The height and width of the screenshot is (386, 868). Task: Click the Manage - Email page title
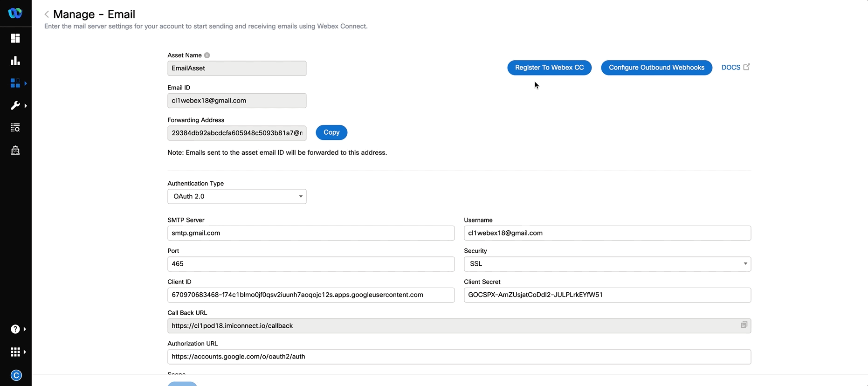pos(94,14)
